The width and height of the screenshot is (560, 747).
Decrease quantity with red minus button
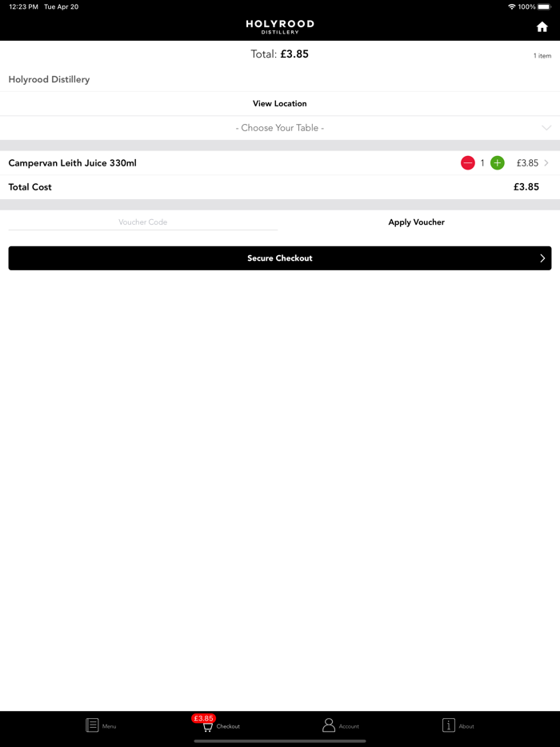tap(468, 163)
